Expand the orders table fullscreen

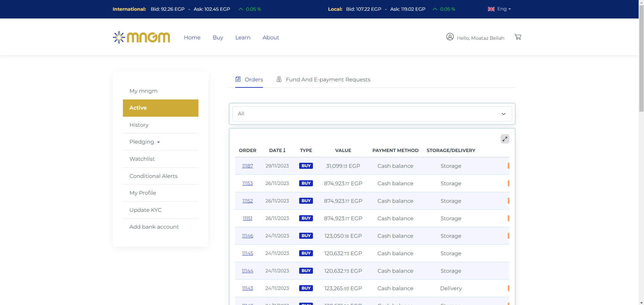pos(505,139)
